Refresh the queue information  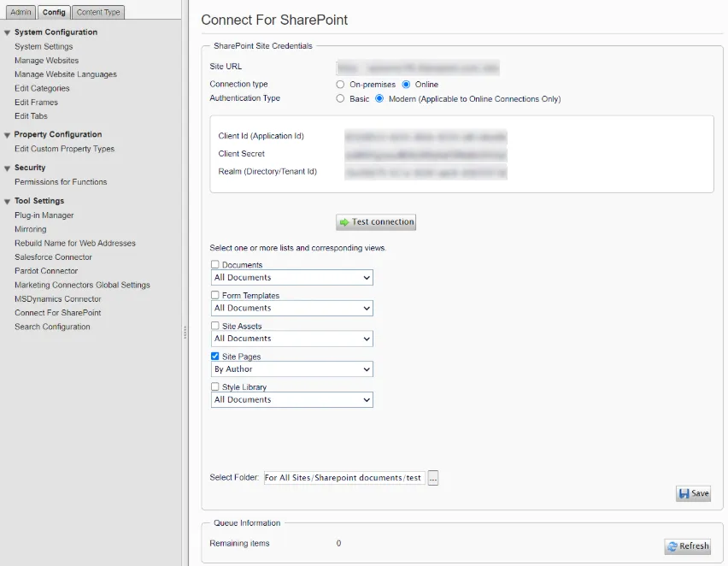click(688, 546)
